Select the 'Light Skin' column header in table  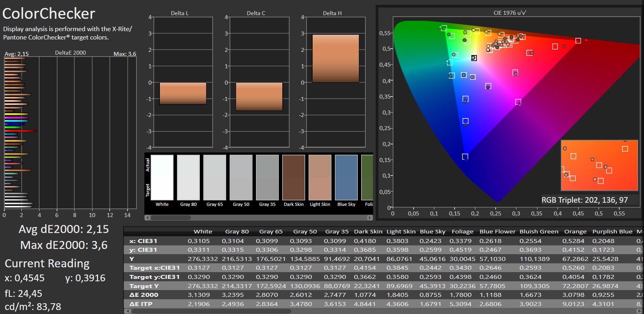point(401,231)
